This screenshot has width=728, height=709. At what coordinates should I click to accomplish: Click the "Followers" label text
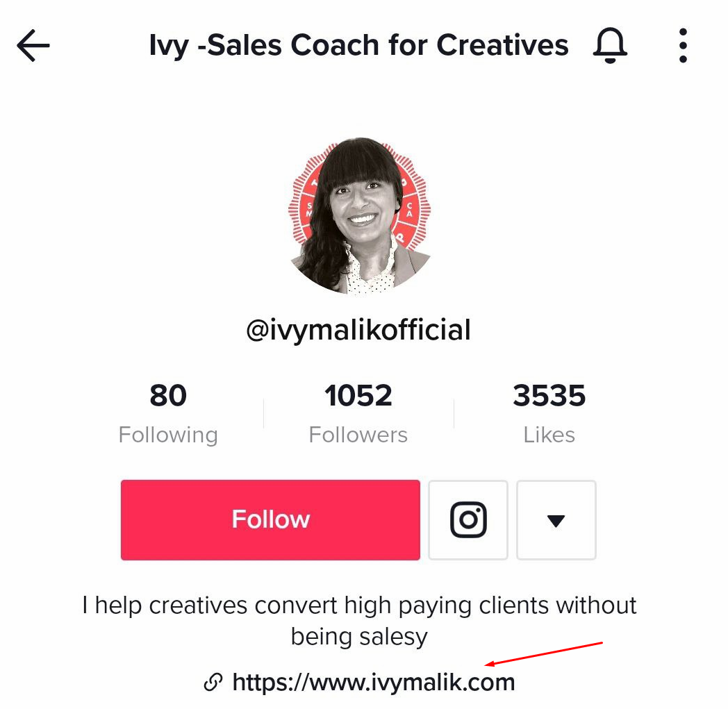[358, 435]
